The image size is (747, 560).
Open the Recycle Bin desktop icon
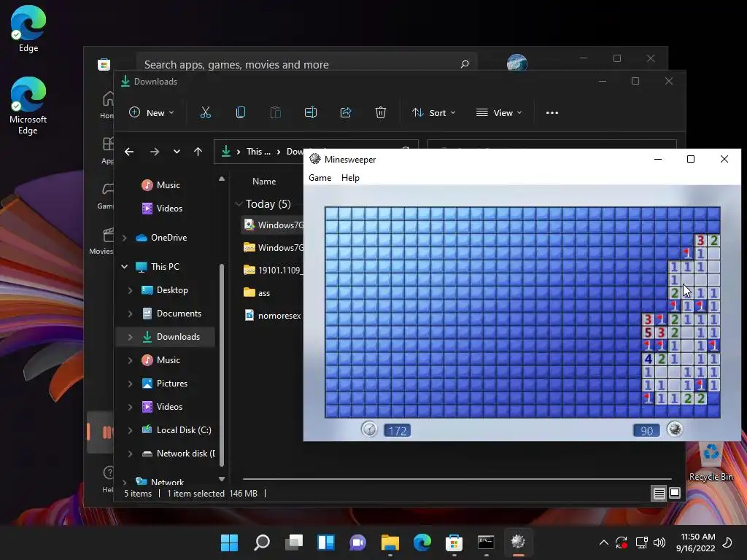(711, 461)
